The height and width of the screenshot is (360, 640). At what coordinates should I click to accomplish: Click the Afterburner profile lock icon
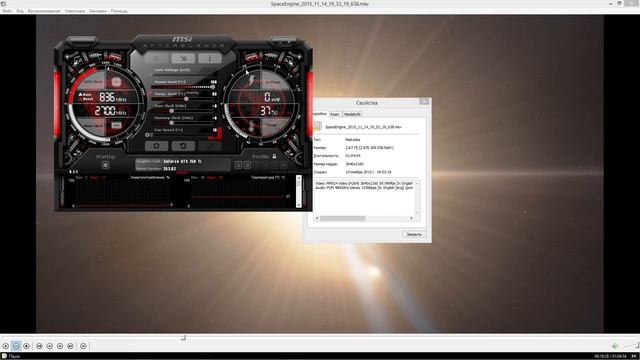[x=274, y=156]
